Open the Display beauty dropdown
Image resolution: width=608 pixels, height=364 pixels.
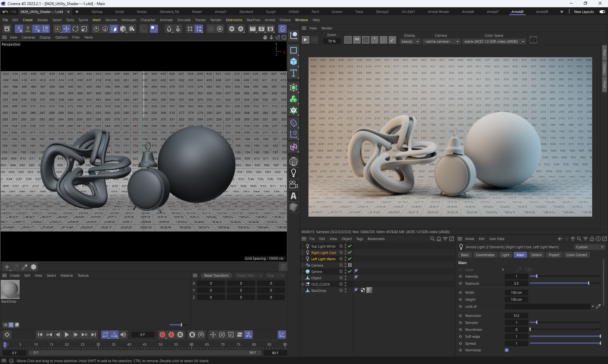pyautogui.click(x=410, y=41)
